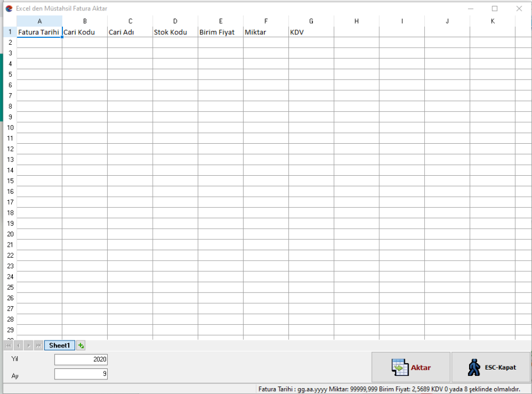Click the Fatura Tarihi format hint in status bar
The image size is (532, 394).
(x=389, y=389)
